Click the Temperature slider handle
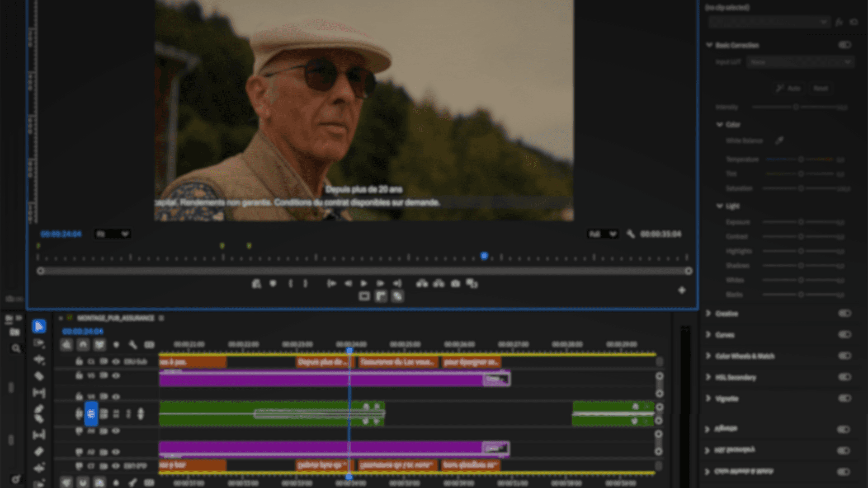Viewport: 868px width, 488px height. [x=801, y=160]
